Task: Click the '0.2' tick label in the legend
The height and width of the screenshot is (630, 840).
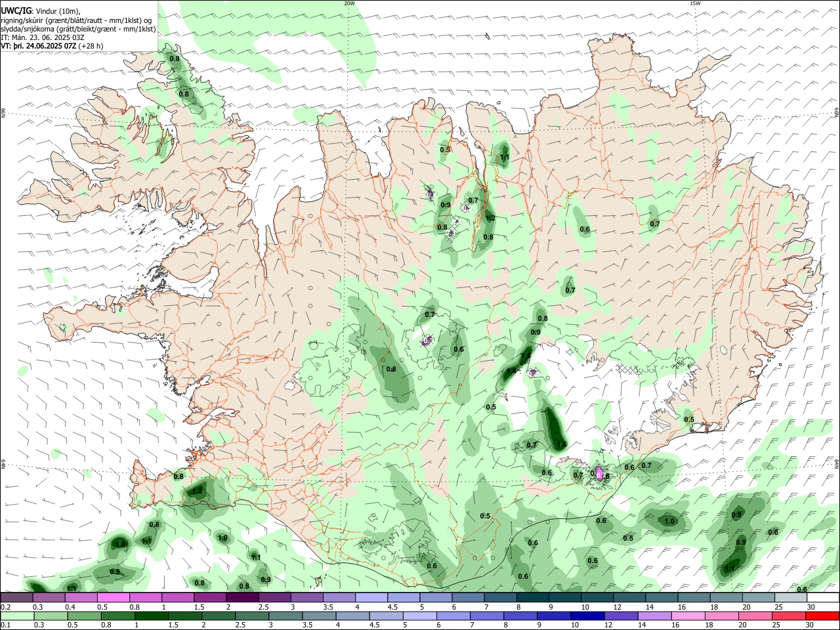Action: click(5, 607)
